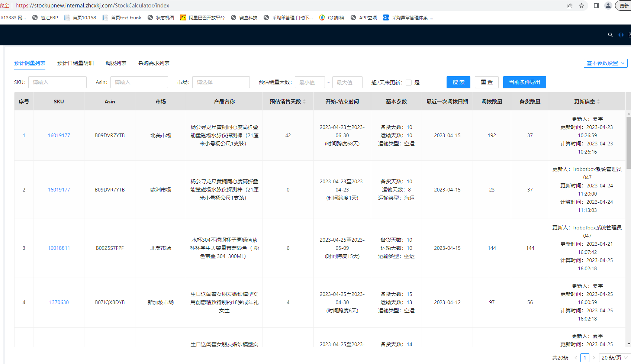The height and width of the screenshot is (364, 631).
Task: Open the 智汇ERP bookmark
Action: [45, 17]
